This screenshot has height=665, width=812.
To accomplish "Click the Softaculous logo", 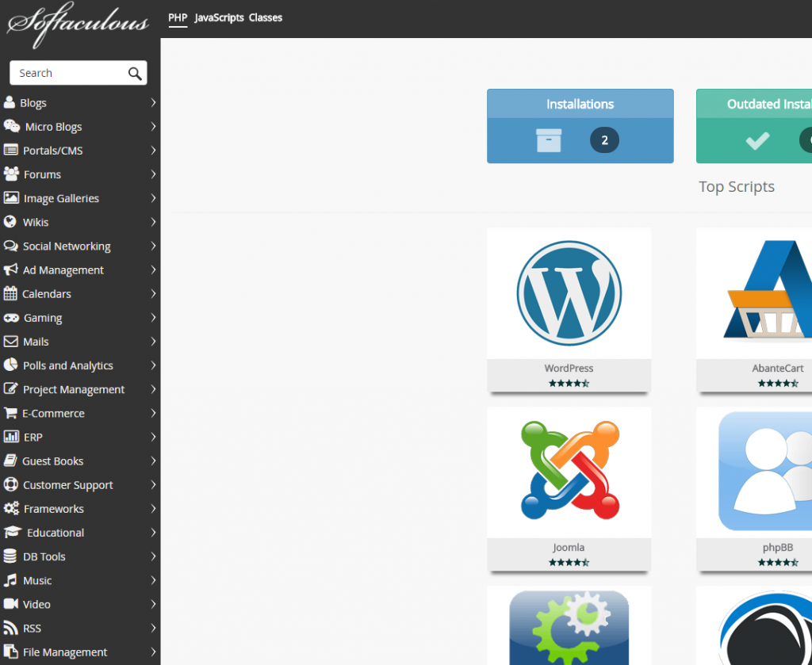I will click(x=79, y=24).
